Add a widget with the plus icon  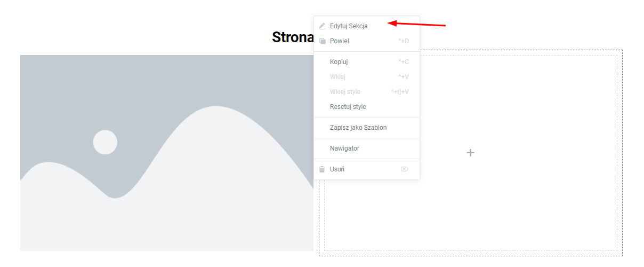tap(470, 153)
